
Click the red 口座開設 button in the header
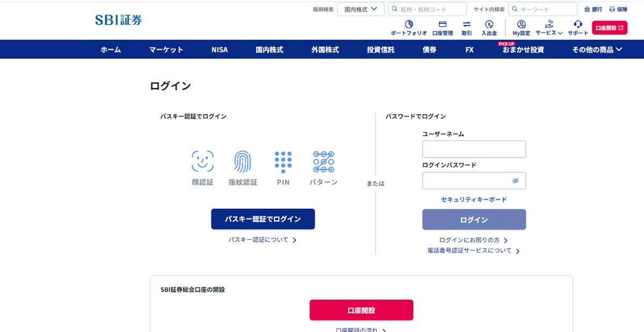[610, 27]
